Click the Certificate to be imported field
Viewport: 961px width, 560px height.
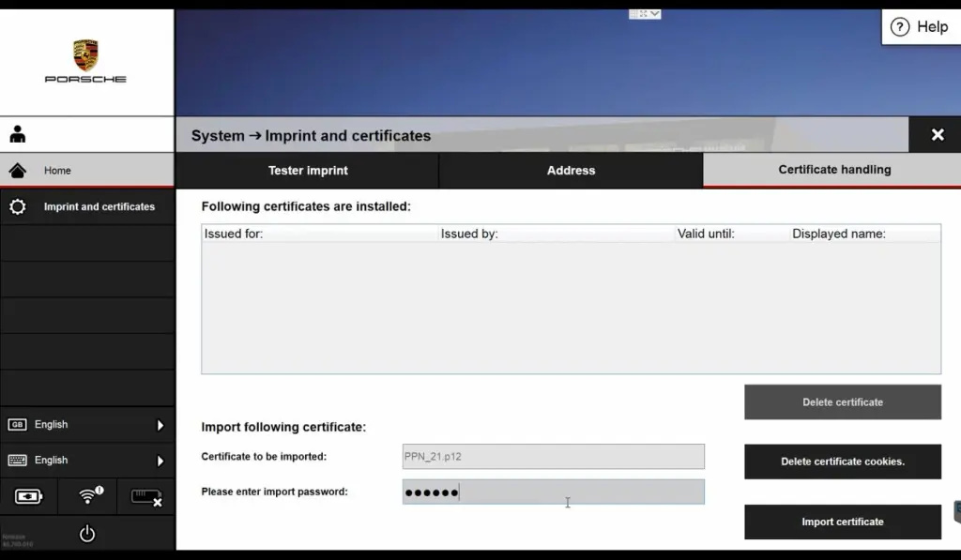point(553,457)
